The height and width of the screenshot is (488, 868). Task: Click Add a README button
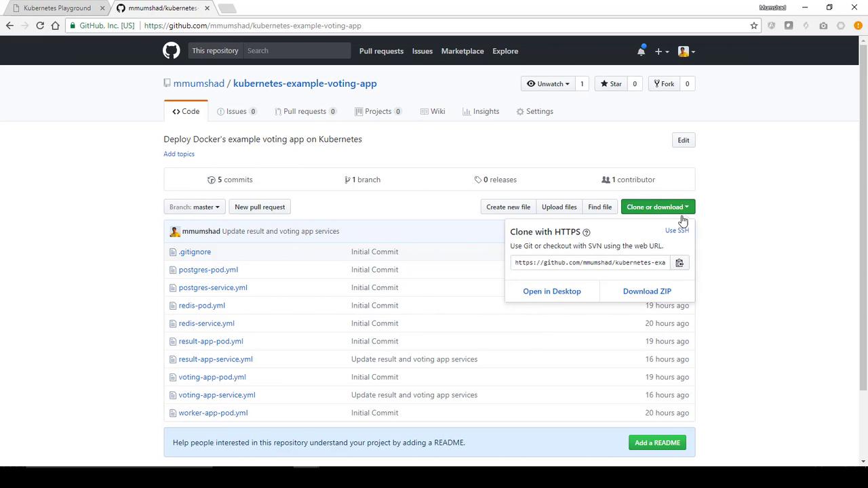click(657, 443)
